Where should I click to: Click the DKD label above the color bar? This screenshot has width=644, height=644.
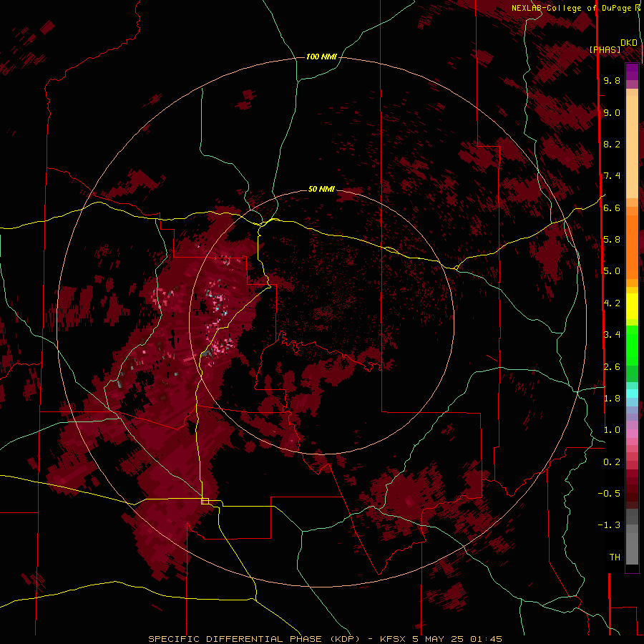pyautogui.click(x=628, y=43)
